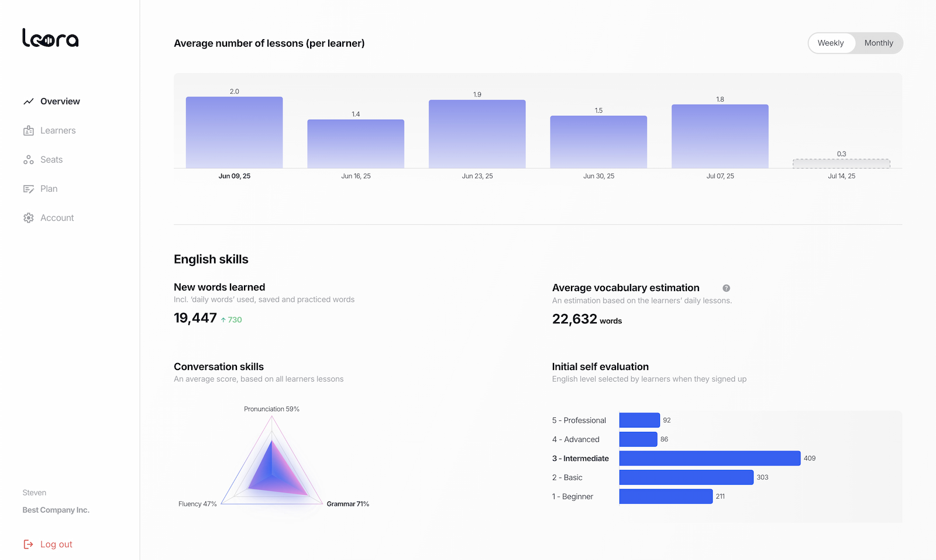Click the Leora logo
This screenshot has height=560, width=936.
(50, 38)
